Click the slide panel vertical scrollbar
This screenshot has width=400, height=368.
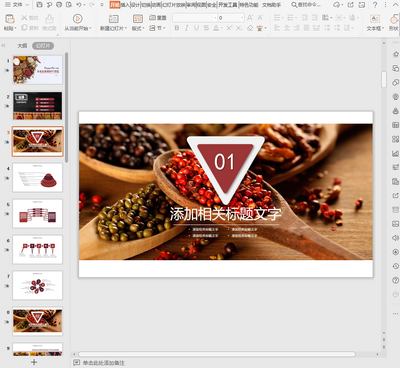pos(66,107)
